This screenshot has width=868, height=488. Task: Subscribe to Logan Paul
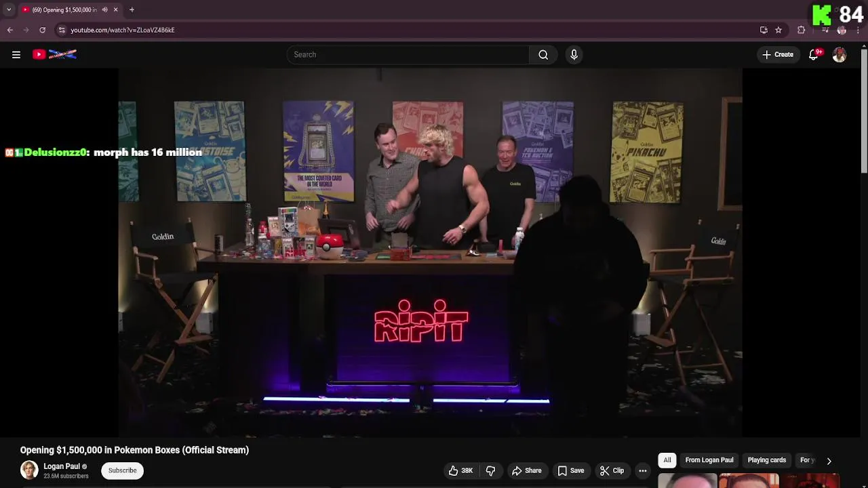pos(122,470)
